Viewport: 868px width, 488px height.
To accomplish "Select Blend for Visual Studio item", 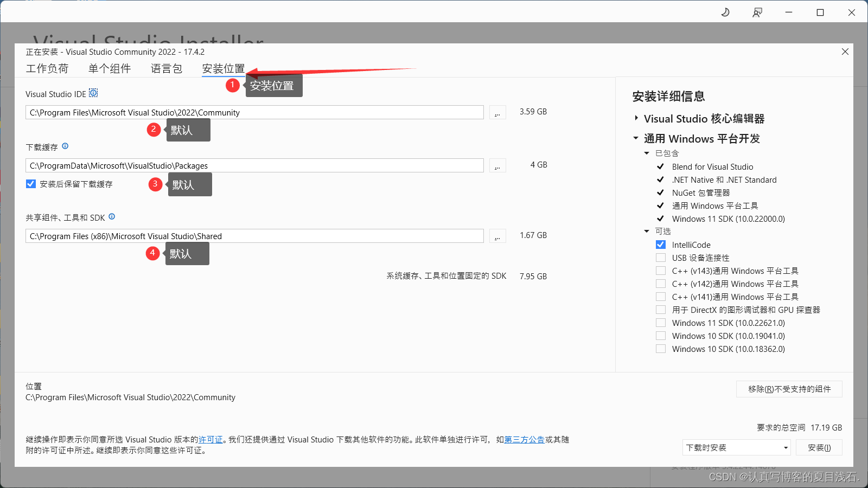I will click(x=712, y=166).
